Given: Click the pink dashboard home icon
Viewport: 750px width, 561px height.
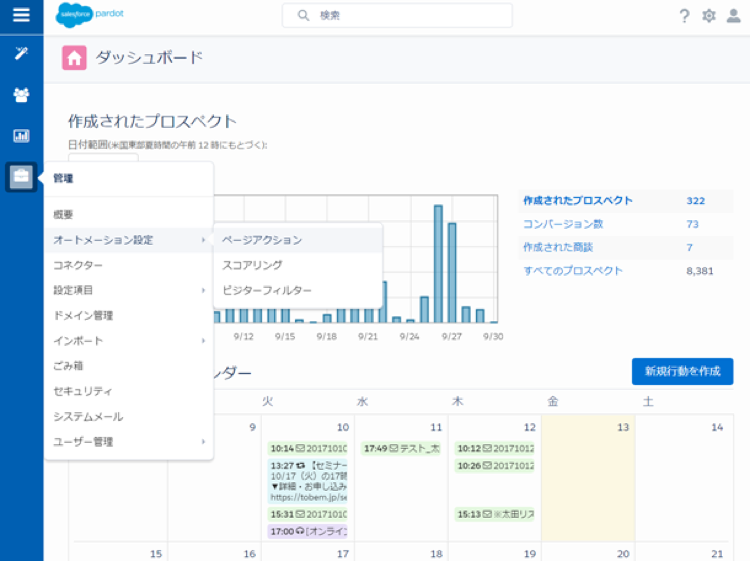Looking at the screenshot, I should point(74,58).
